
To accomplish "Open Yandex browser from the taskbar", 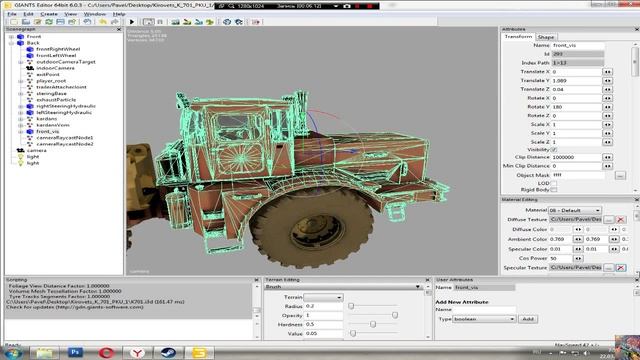I will 137,352.
